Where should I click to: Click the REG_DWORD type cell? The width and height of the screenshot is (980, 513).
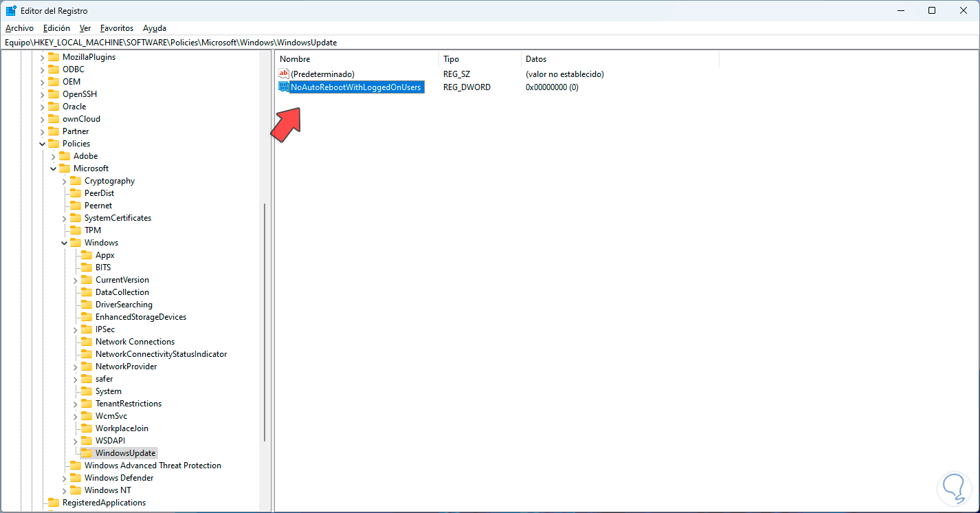tap(467, 87)
